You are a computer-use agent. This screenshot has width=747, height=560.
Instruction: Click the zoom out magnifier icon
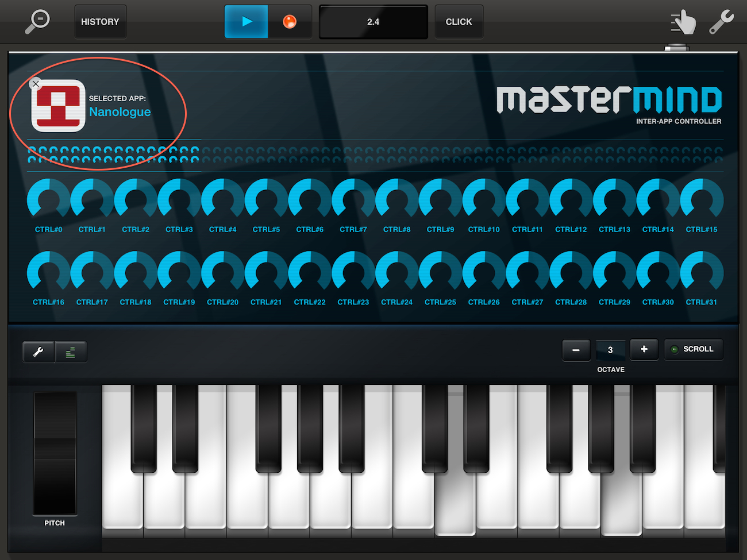pyautogui.click(x=37, y=22)
